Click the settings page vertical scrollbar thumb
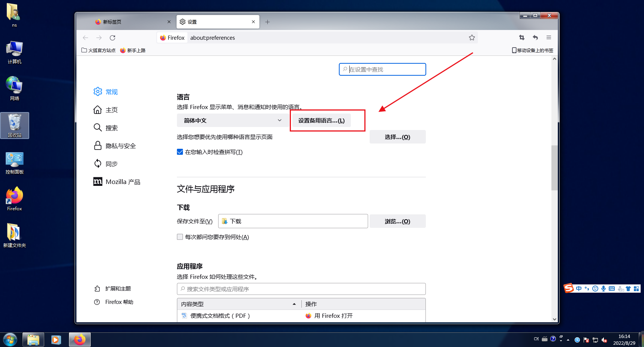Screen dimensions: 644x347 (554, 168)
